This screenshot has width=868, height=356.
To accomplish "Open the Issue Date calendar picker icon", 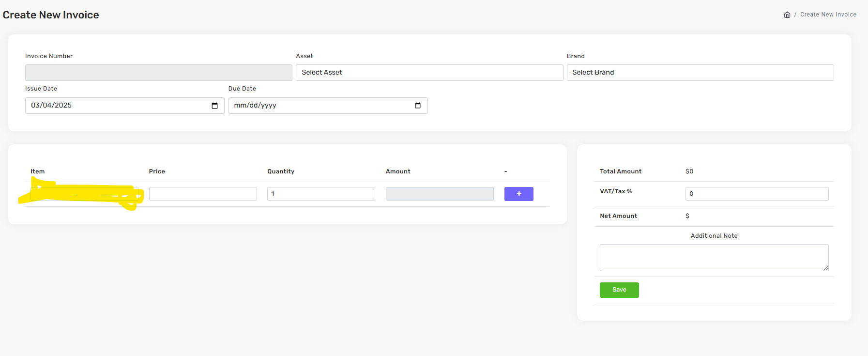I will 214,106.
